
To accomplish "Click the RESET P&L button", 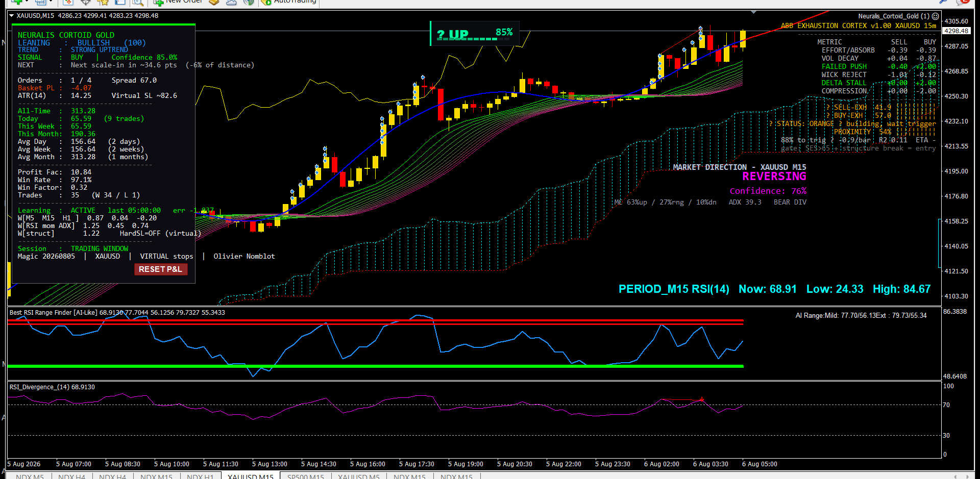I will pyautogui.click(x=161, y=269).
